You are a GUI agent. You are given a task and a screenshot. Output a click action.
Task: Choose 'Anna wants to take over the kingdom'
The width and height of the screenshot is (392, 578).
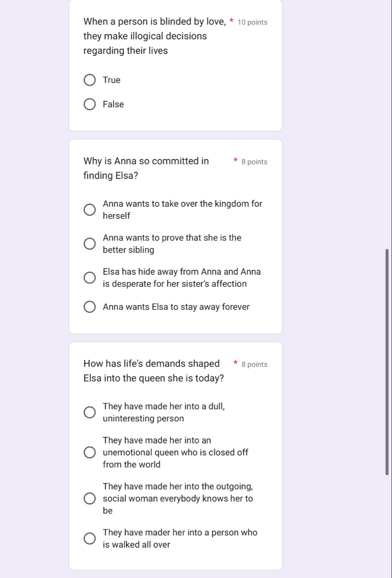pyautogui.click(x=90, y=209)
